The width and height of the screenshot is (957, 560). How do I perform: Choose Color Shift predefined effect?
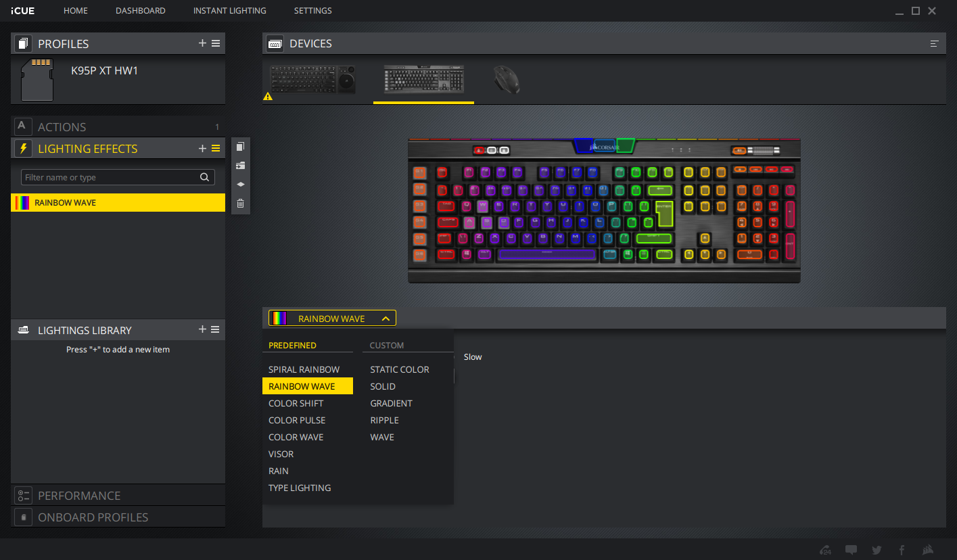click(308, 403)
